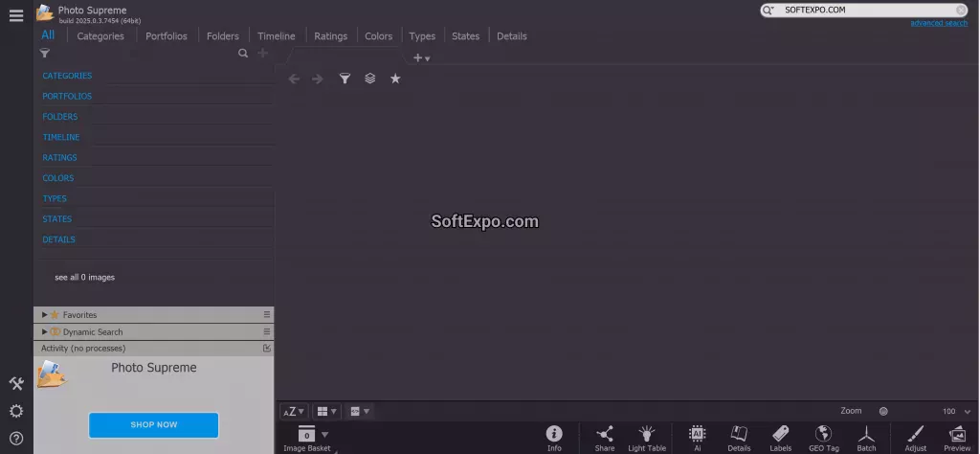The width and height of the screenshot is (980, 454).
Task: Toggle the stacks layers icon
Action: tap(370, 79)
